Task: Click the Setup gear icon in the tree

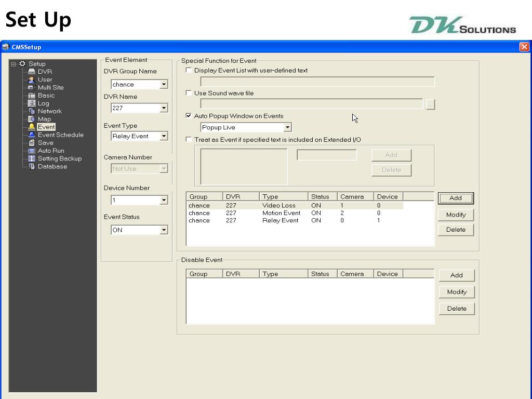Action: coord(22,63)
